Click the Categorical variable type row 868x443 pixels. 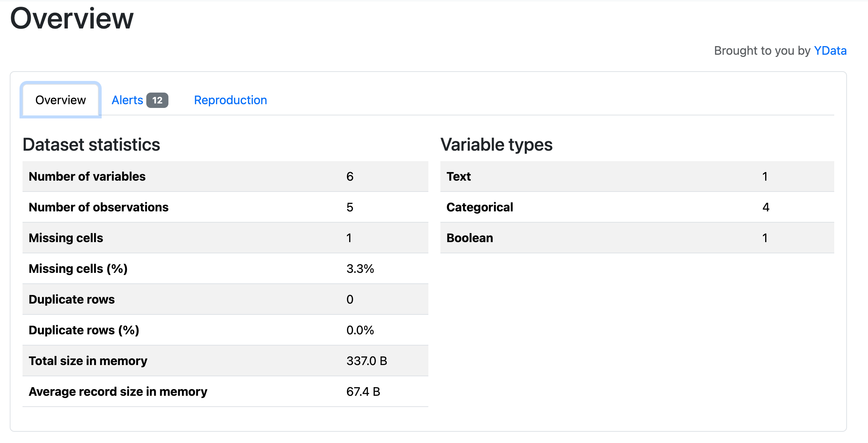637,207
